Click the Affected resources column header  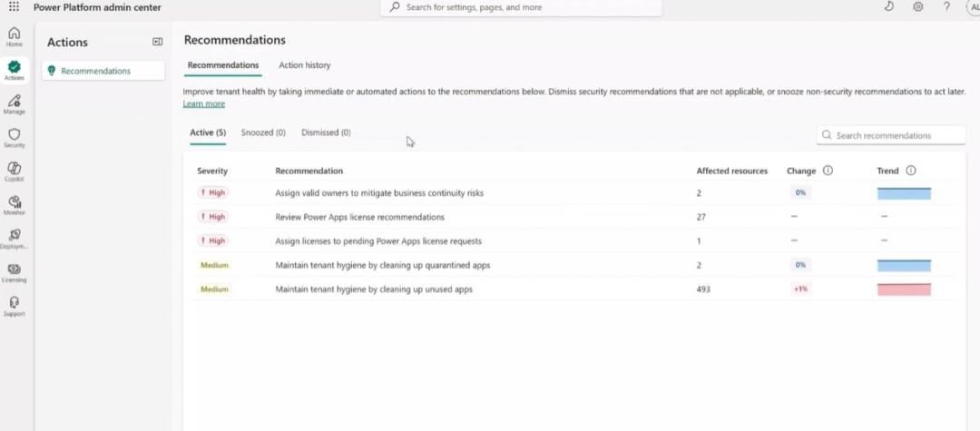click(x=732, y=171)
